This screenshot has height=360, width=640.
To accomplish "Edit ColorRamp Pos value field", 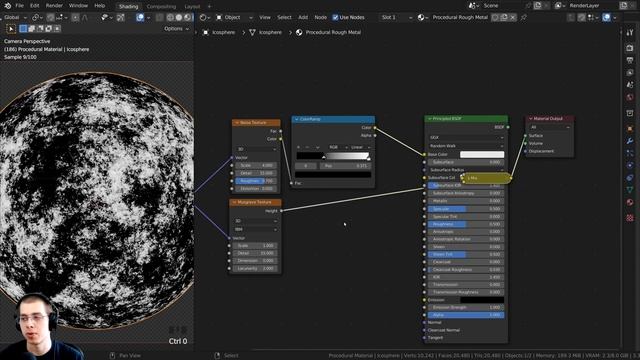I will [346, 166].
